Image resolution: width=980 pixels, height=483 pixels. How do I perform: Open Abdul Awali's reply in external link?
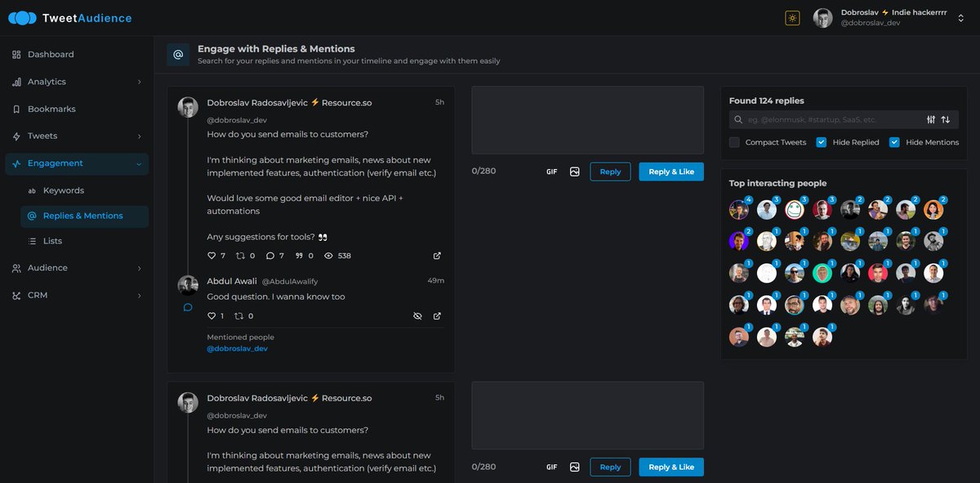point(437,315)
